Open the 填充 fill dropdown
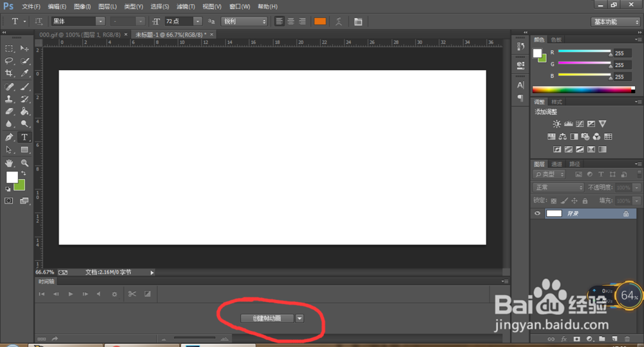 [x=637, y=201]
